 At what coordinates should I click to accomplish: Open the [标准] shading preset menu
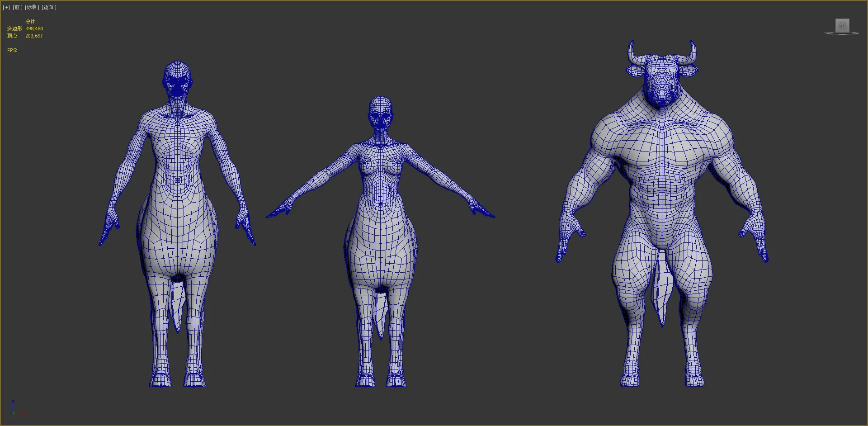(32, 7)
